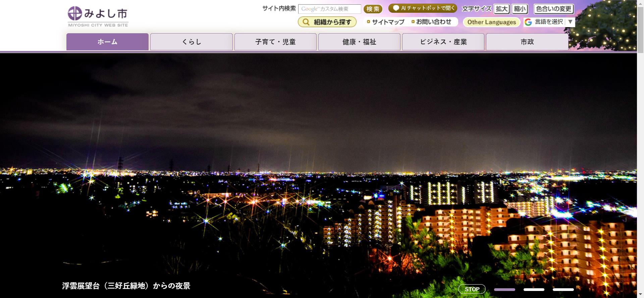Click the magnifier icon in 組織から探す
The image size is (644, 298).
coord(306,22)
